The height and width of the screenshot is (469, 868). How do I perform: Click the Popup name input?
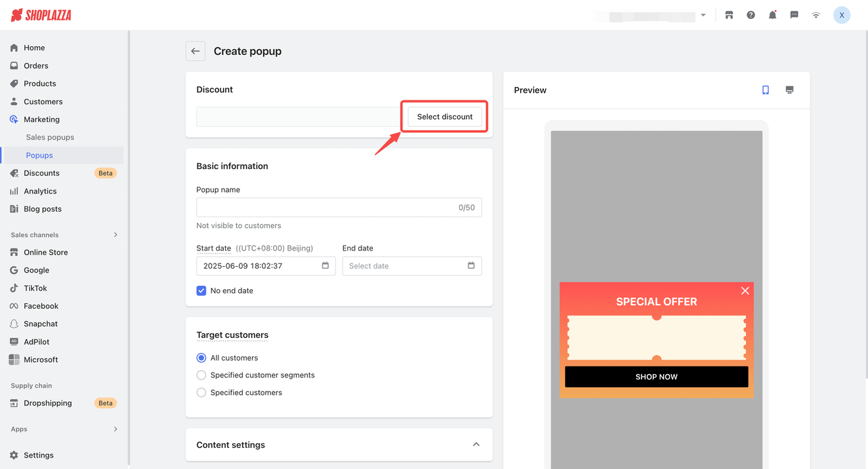pyautogui.click(x=339, y=208)
